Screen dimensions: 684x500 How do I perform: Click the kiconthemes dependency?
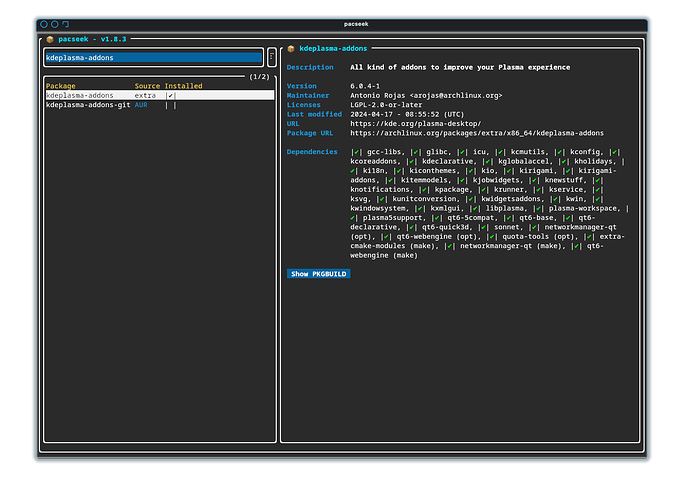[433, 171]
